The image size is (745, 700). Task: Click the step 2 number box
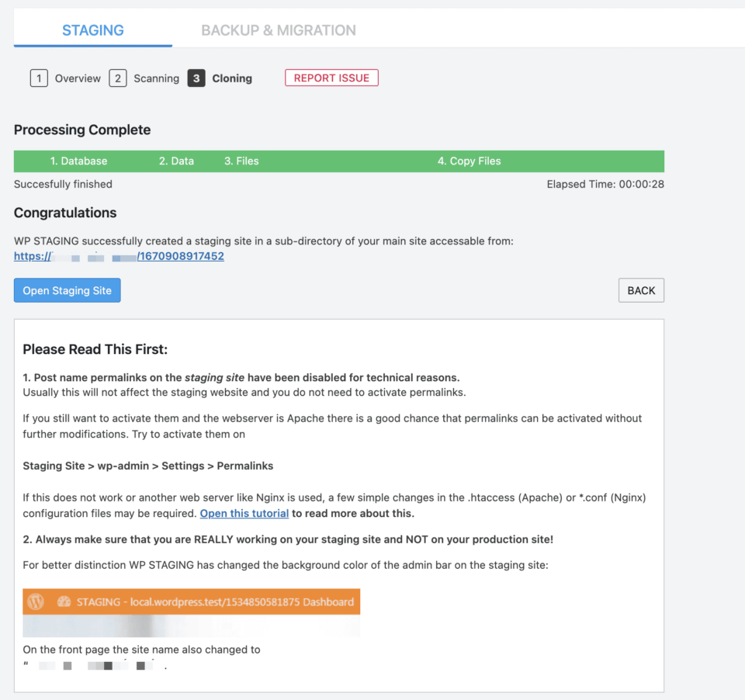[117, 78]
